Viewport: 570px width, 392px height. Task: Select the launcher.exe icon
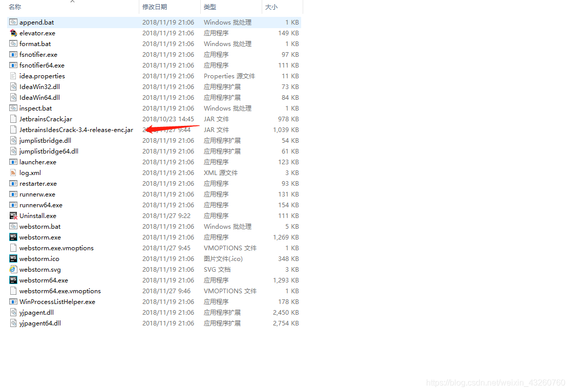tap(13, 162)
